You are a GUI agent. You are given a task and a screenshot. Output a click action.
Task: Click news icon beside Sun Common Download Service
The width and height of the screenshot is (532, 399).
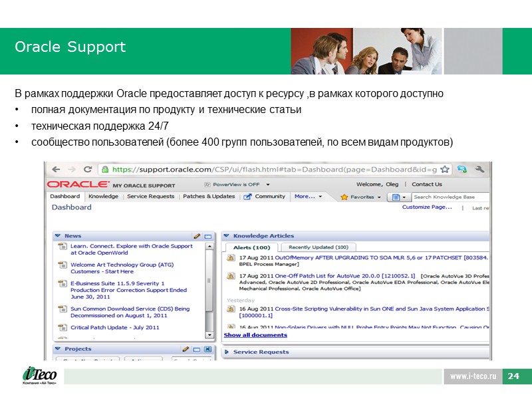[x=63, y=309]
